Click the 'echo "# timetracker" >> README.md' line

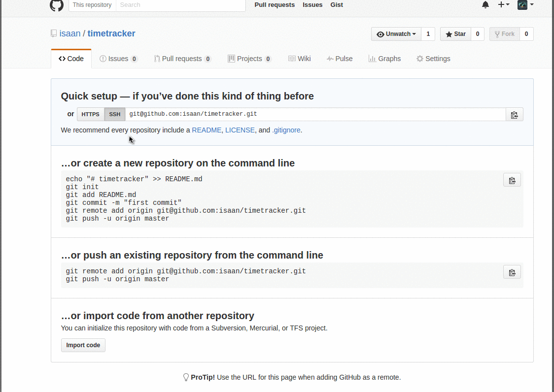134,179
